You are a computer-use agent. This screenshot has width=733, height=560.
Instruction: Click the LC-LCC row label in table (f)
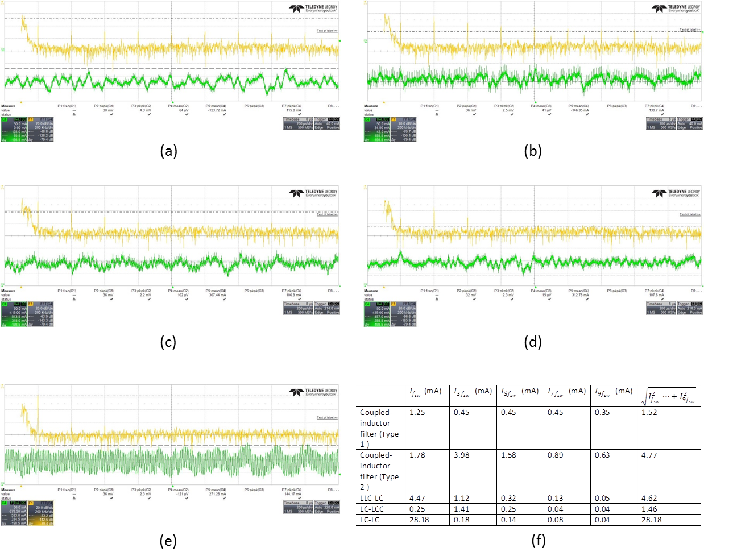tap(372, 509)
